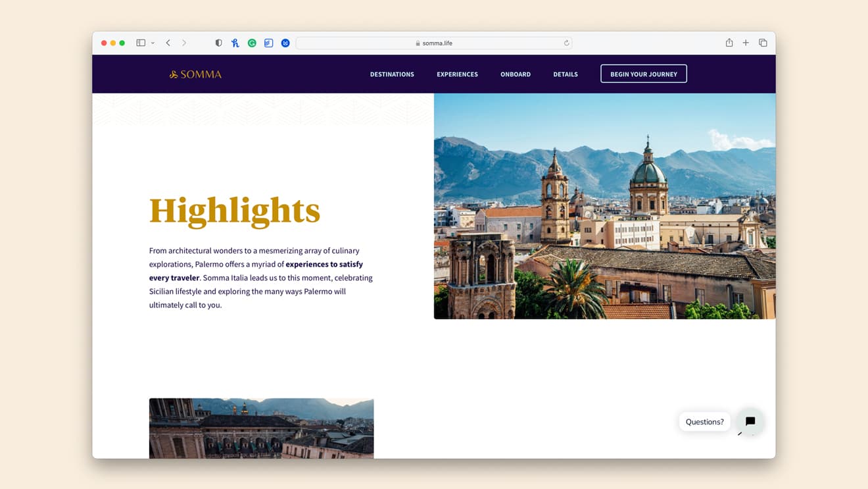Open the privacy shield extension icon
The image size is (868, 489).
[219, 43]
